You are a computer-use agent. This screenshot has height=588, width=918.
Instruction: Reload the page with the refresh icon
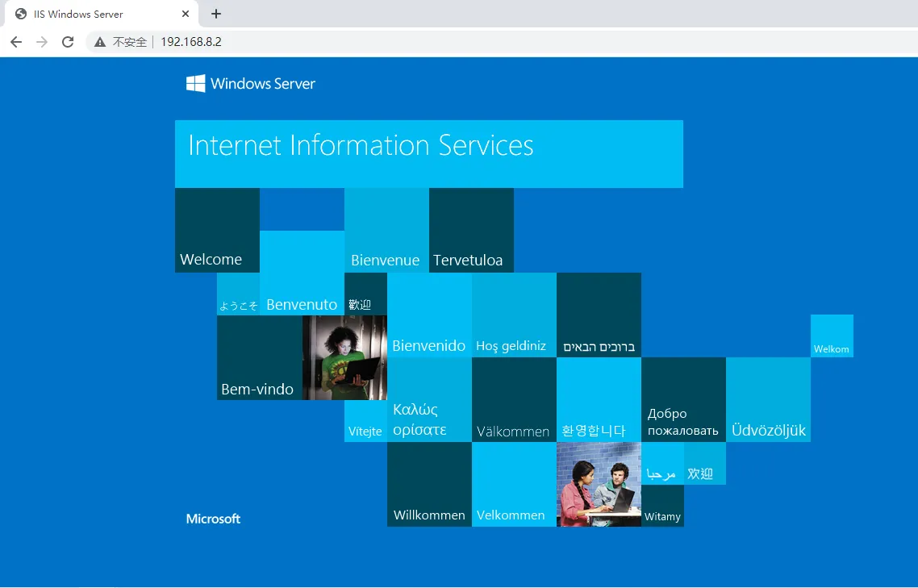coord(68,42)
